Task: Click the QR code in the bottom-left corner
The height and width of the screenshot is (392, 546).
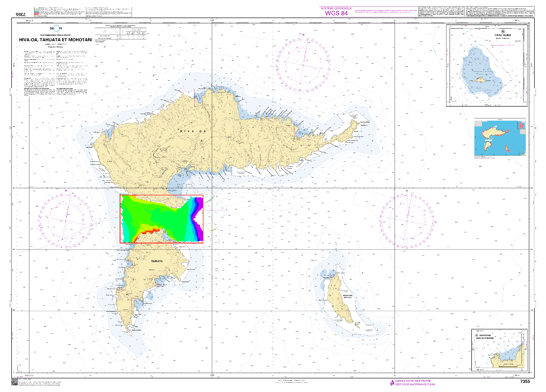Action: (x=15, y=382)
